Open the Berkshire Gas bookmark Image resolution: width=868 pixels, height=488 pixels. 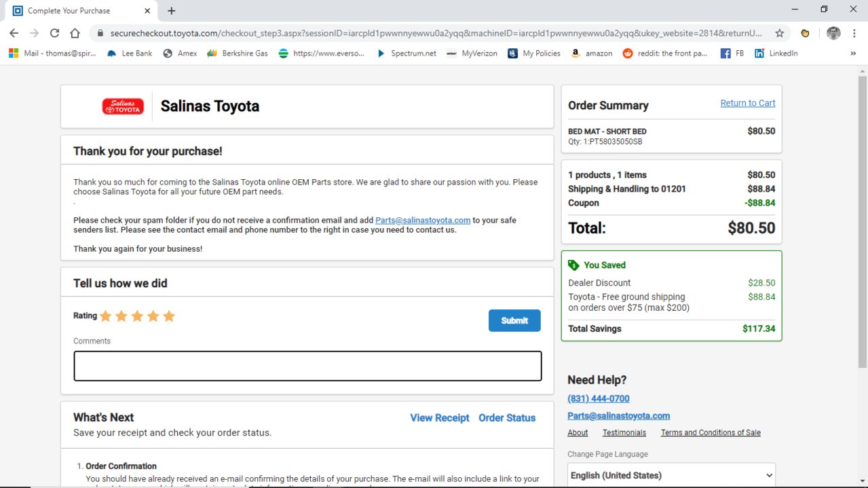[238, 53]
